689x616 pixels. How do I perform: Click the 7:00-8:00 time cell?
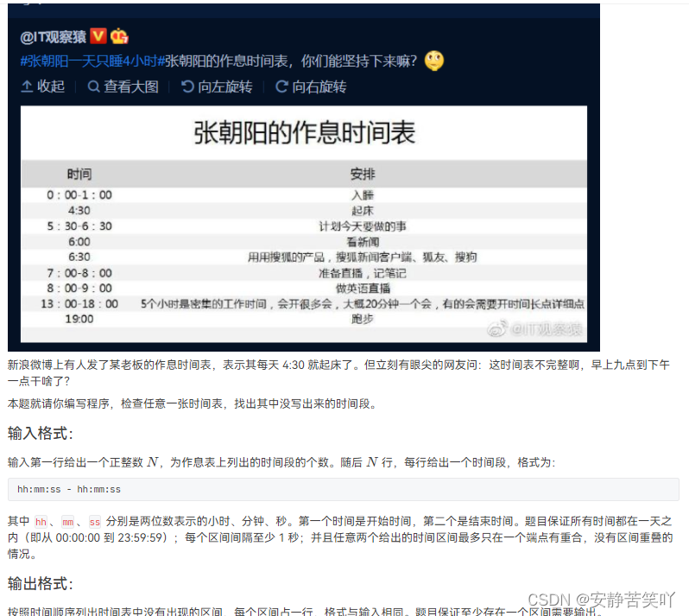[79, 273]
